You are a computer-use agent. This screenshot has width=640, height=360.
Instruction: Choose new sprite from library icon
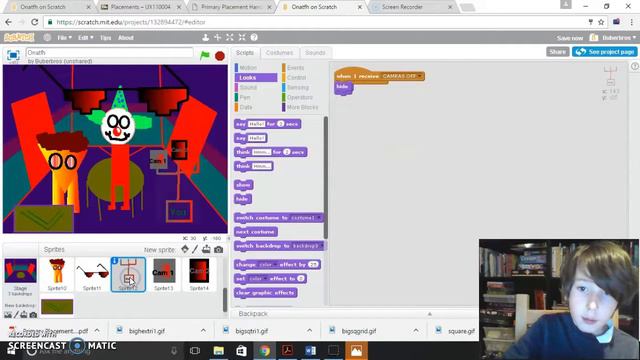coord(185,249)
